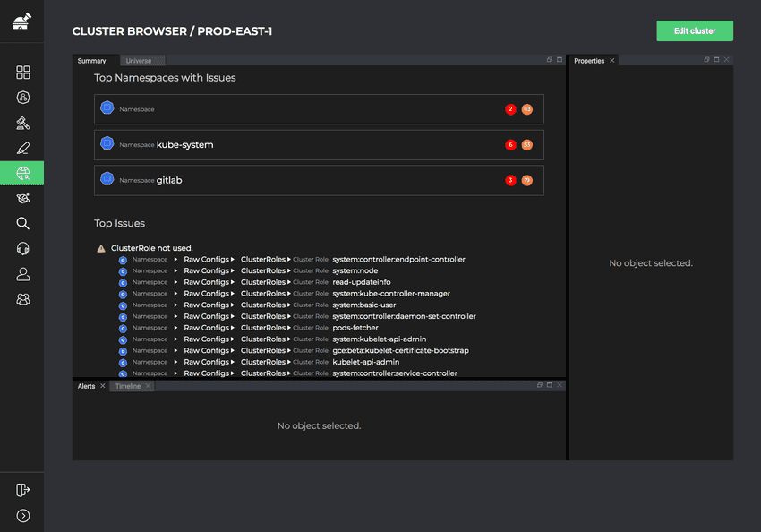
Task: Open the user groups icon in sidebar
Action: pyautogui.click(x=23, y=299)
